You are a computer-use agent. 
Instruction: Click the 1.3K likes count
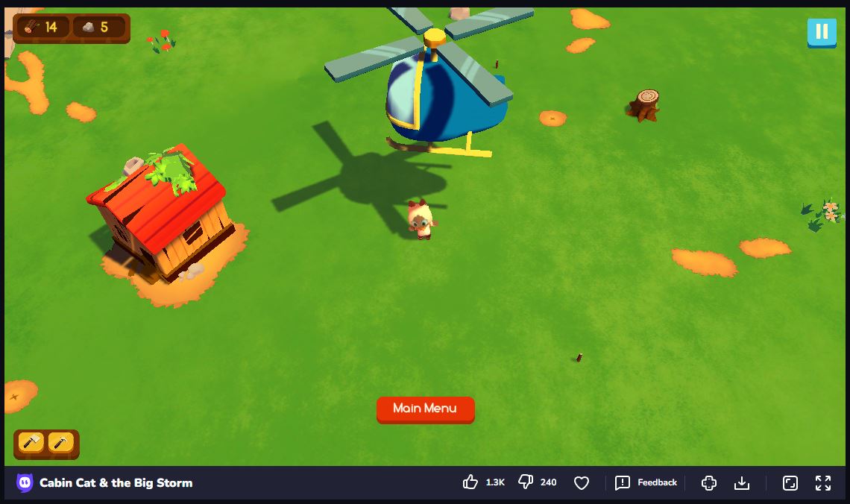495,482
